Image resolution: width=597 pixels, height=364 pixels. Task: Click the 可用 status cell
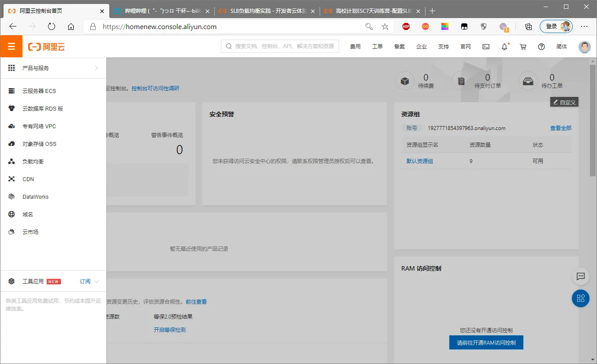[538, 161]
